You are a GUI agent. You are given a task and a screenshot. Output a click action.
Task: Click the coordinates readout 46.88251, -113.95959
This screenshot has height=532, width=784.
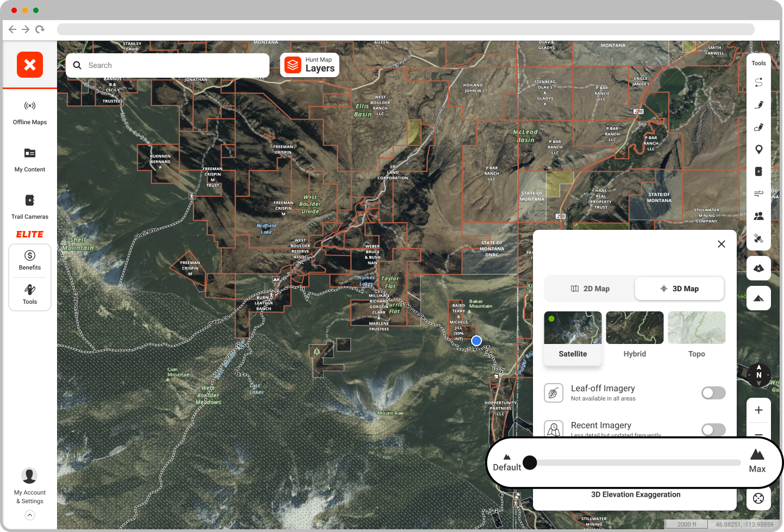(744, 524)
